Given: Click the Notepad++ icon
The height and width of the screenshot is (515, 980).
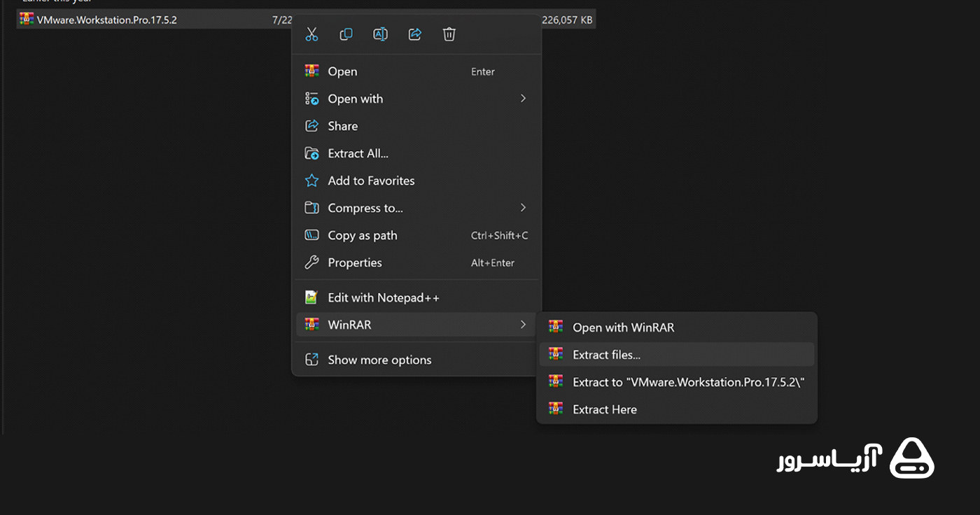Looking at the screenshot, I should [x=311, y=297].
